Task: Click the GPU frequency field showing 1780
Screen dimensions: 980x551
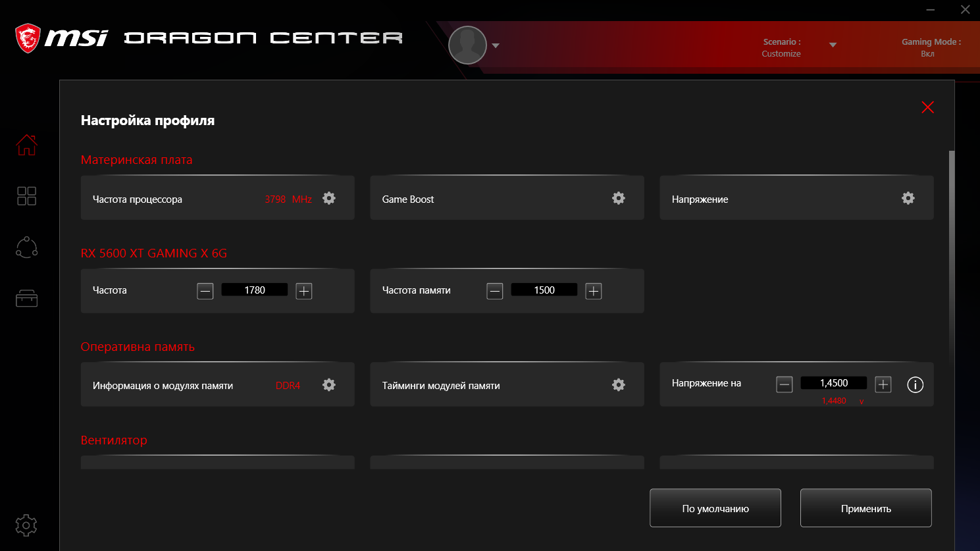Action: (255, 290)
